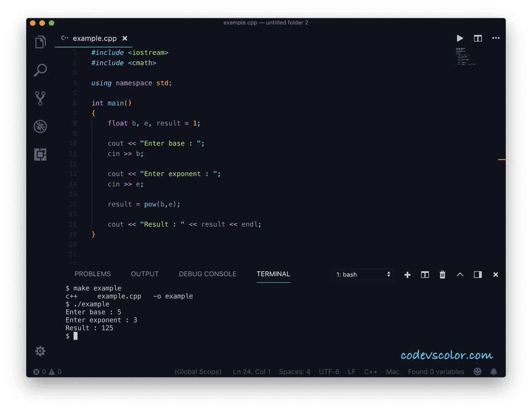Click 'Ln 24, Col 1' to go to a line
The image size is (532, 412).
pyautogui.click(x=252, y=372)
